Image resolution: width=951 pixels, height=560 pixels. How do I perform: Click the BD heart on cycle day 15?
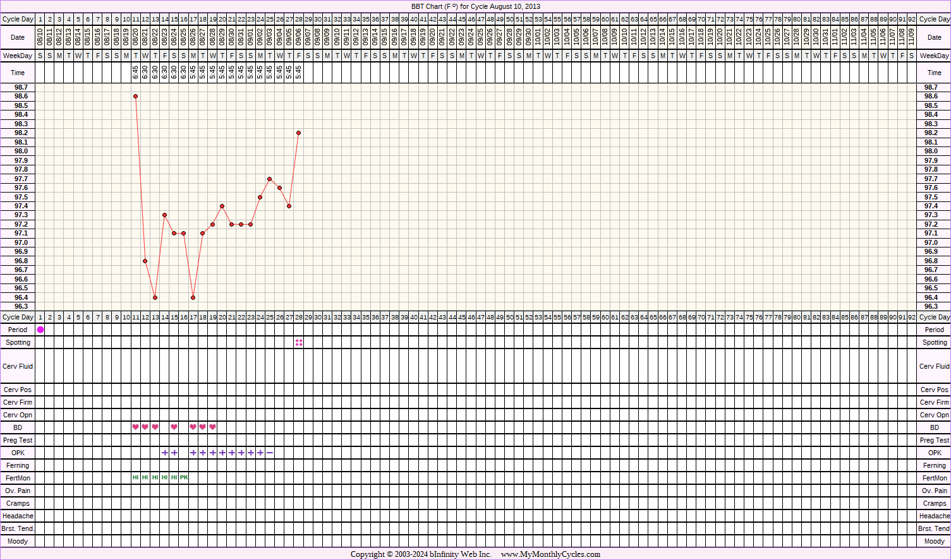[174, 427]
